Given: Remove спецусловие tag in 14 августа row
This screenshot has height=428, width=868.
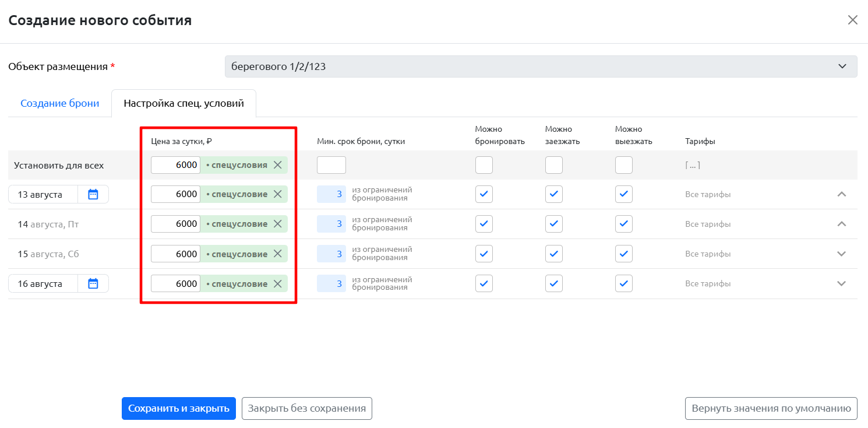Looking at the screenshot, I should (x=278, y=224).
